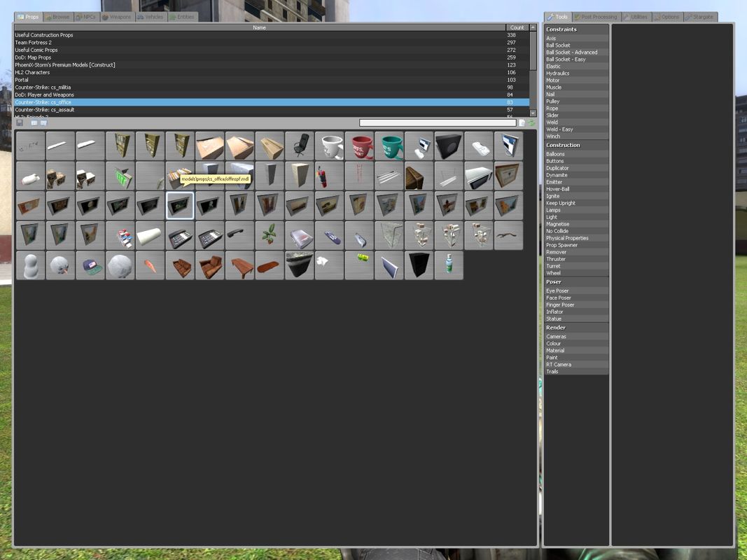Sort by the Count column header

coord(517,27)
